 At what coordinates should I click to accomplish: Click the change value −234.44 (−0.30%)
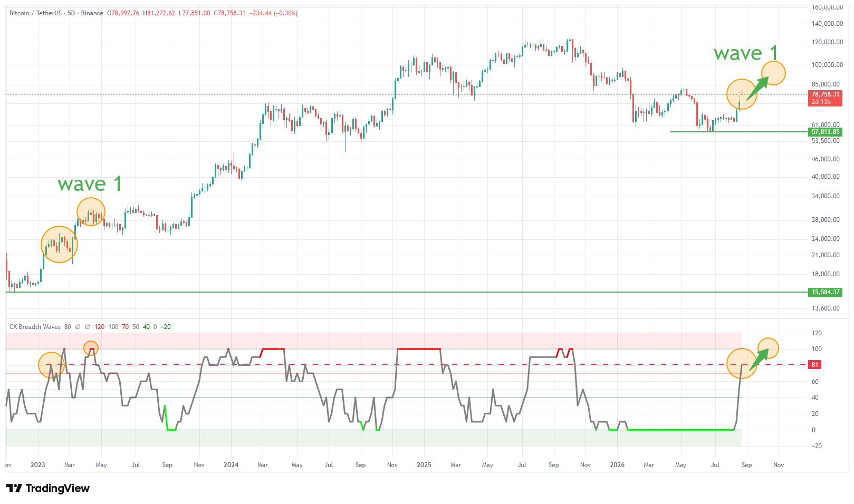point(273,13)
